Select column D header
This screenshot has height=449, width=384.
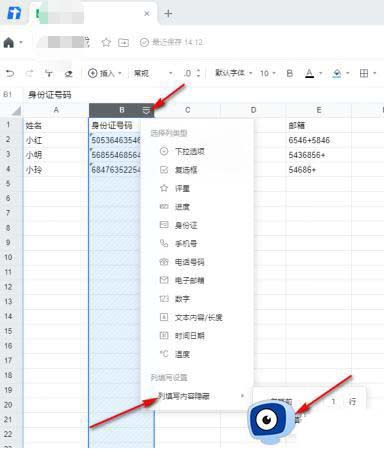tap(253, 110)
